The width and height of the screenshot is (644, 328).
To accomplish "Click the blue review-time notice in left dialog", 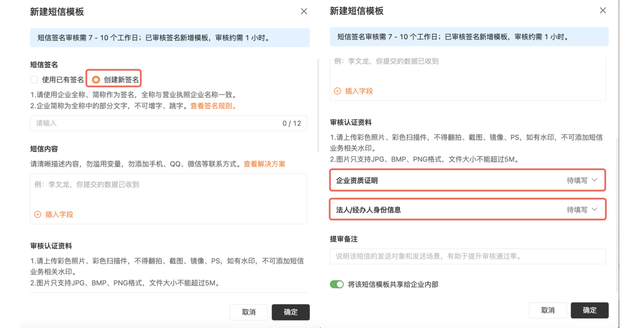I will click(170, 38).
